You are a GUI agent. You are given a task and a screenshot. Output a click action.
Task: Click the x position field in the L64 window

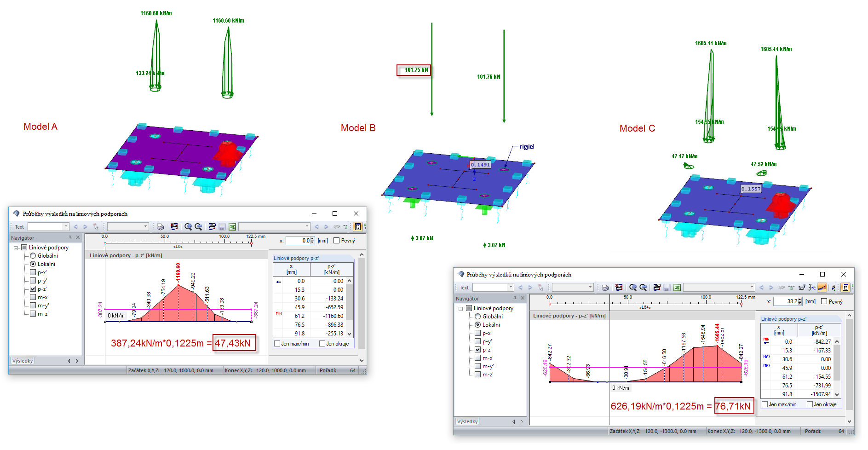(x=786, y=301)
